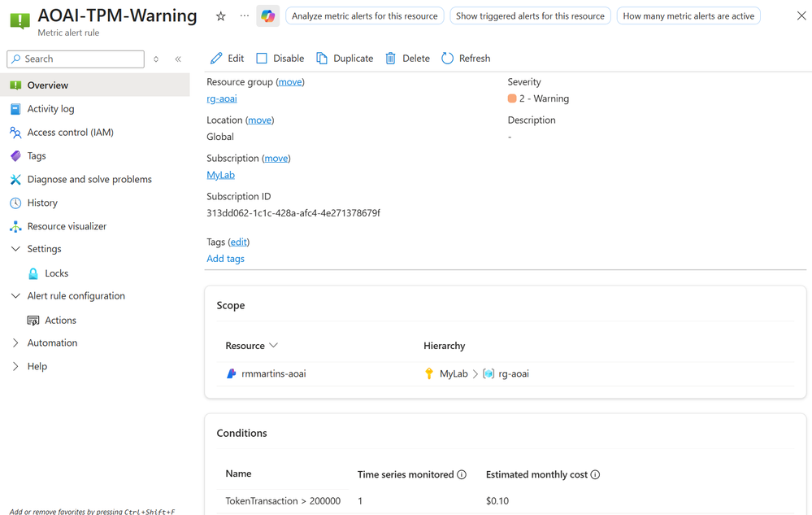Click the Actions icon in sidebar
Viewport: 812px width, 515px height.
pyautogui.click(x=33, y=321)
